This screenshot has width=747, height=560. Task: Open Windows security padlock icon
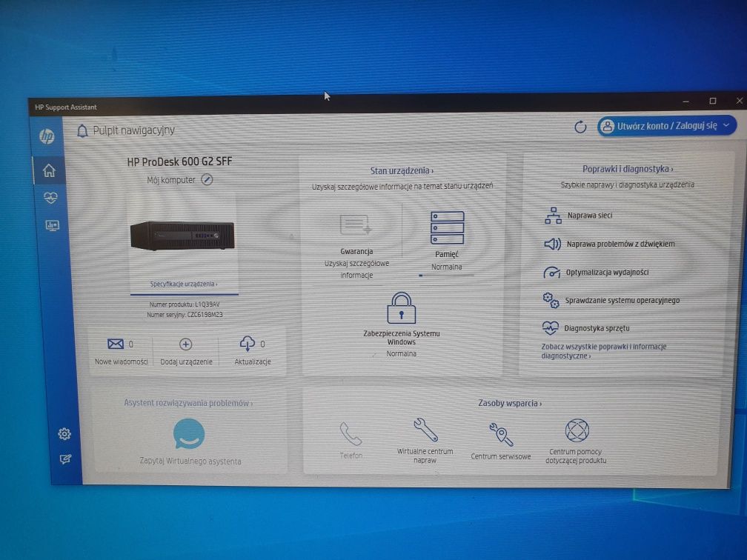[401, 308]
